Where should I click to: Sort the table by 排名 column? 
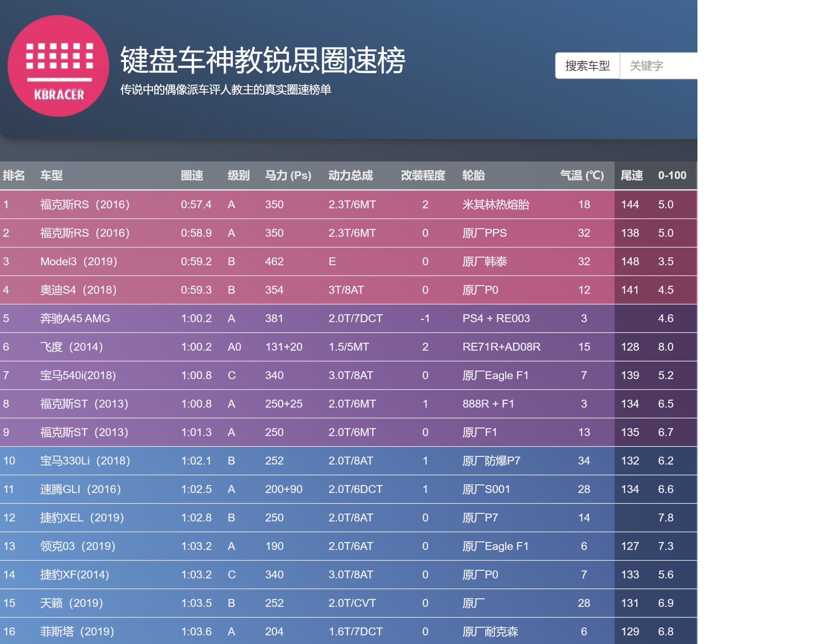coord(14,175)
